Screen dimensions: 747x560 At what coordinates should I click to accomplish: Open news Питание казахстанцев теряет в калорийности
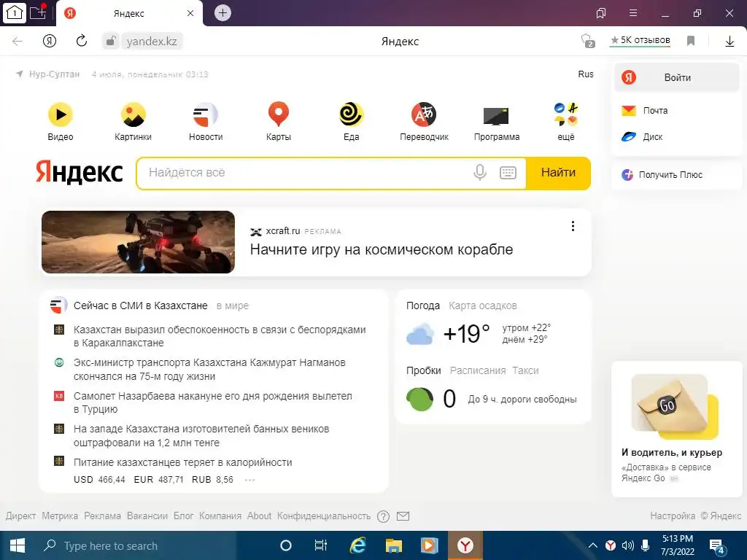tap(183, 462)
